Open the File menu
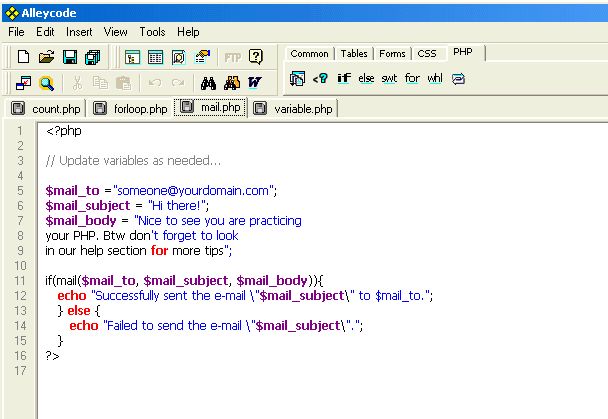The height and width of the screenshot is (419, 608). coord(16,32)
